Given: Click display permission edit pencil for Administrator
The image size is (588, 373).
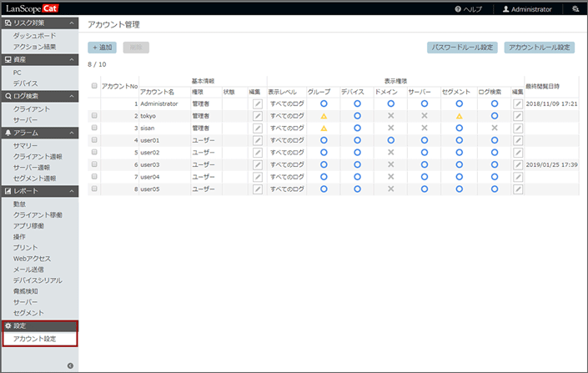Looking at the screenshot, I should point(518,103).
